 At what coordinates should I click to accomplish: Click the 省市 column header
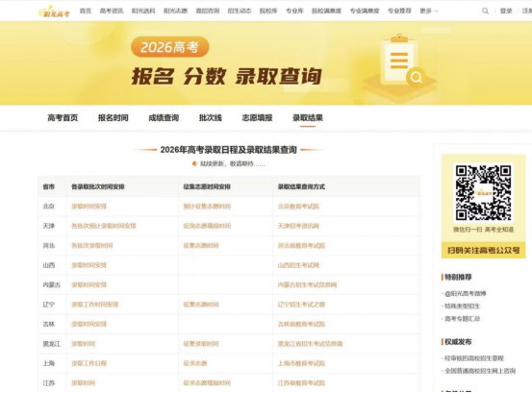tap(48, 186)
